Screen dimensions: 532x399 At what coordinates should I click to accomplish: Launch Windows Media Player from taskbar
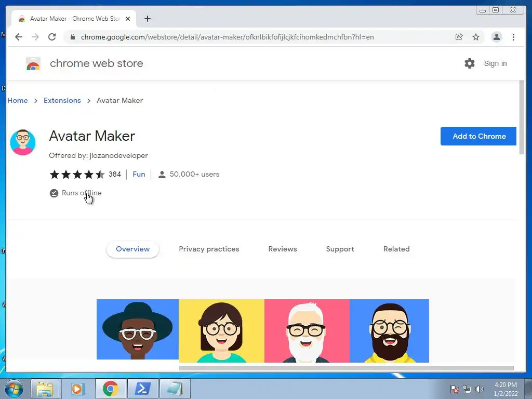pyautogui.click(x=77, y=389)
